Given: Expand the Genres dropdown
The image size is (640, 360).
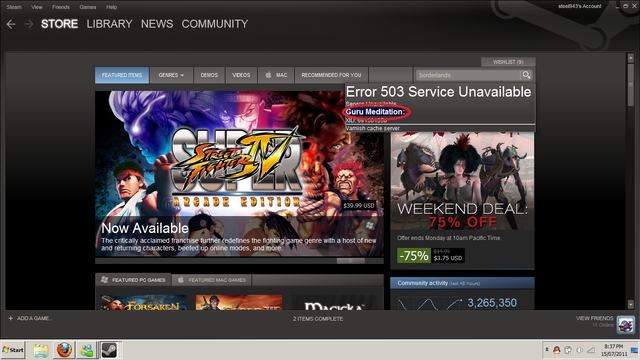Looking at the screenshot, I should pyautogui.click(x=171, y=75).
